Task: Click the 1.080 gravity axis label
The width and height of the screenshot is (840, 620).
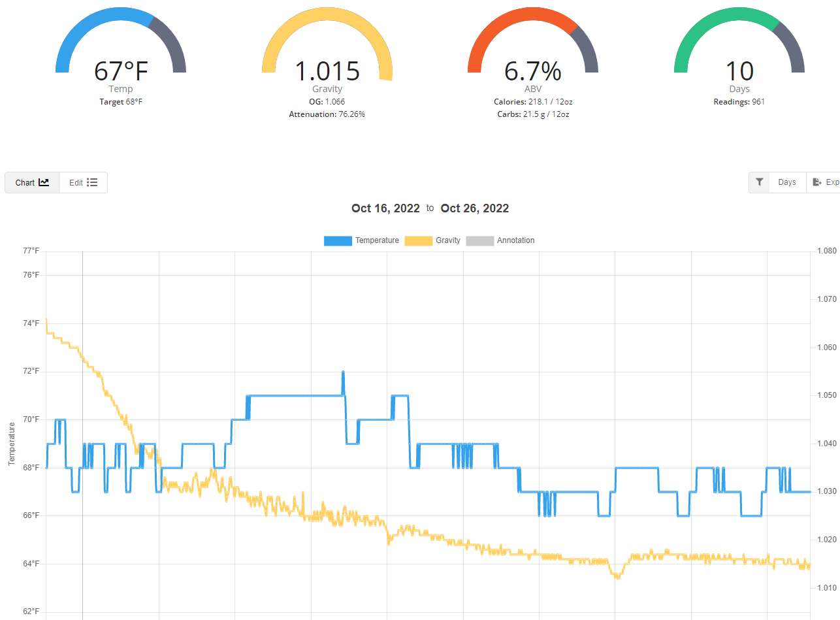Action: pyautogui.click(x=827, y=251)
